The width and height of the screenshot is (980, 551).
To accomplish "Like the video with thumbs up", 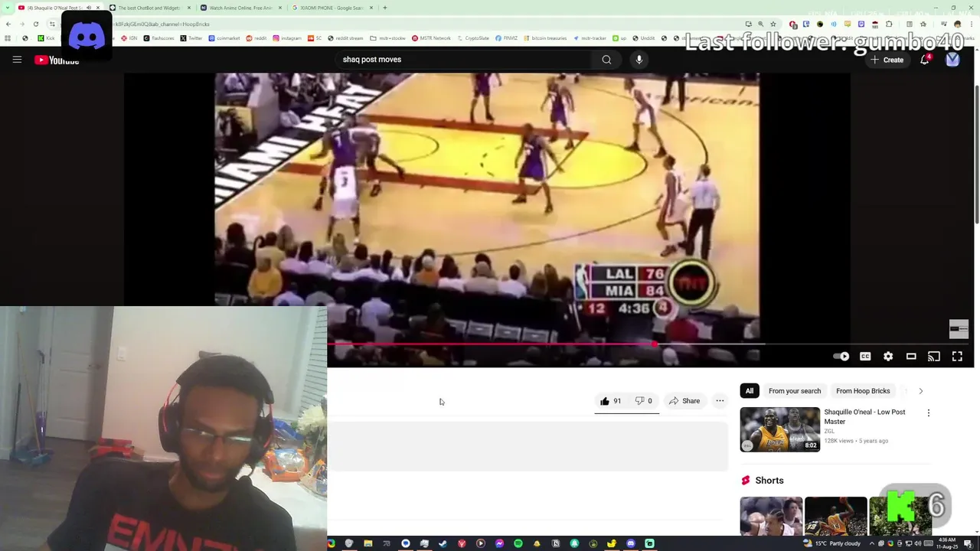I will pos(610,401).
